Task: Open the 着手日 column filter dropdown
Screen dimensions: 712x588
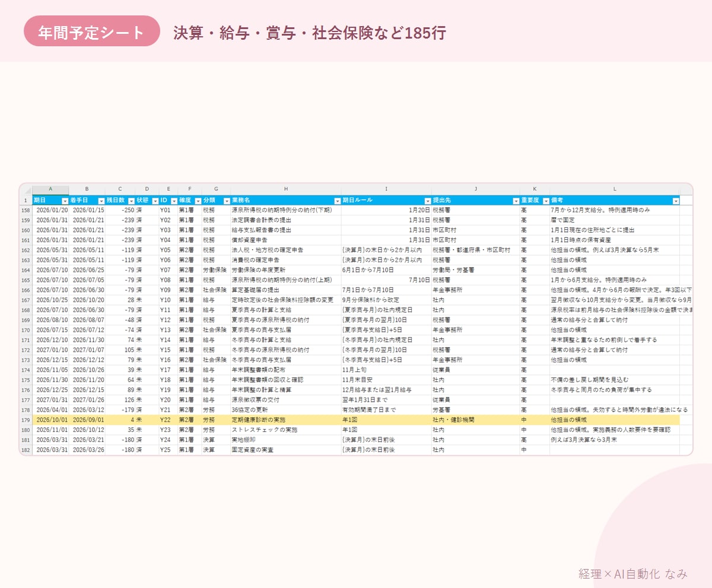Action: [x=101, y=201]
